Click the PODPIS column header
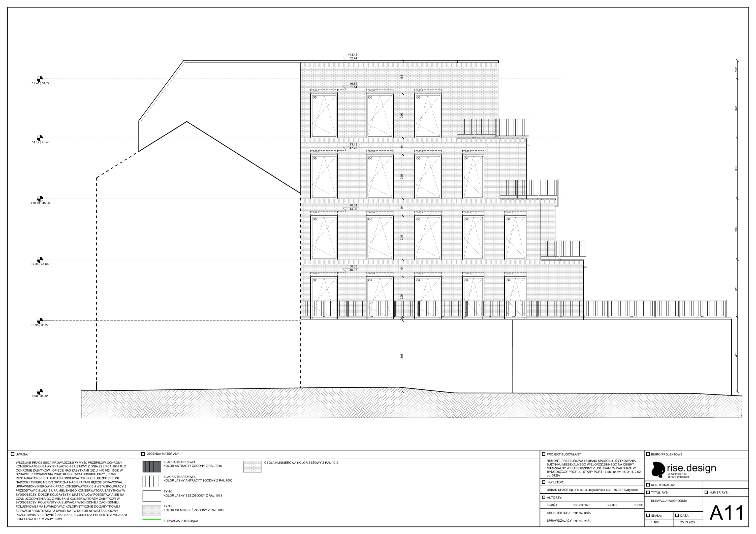The width and height of the screenshot is (756, 534). (638, 505)
